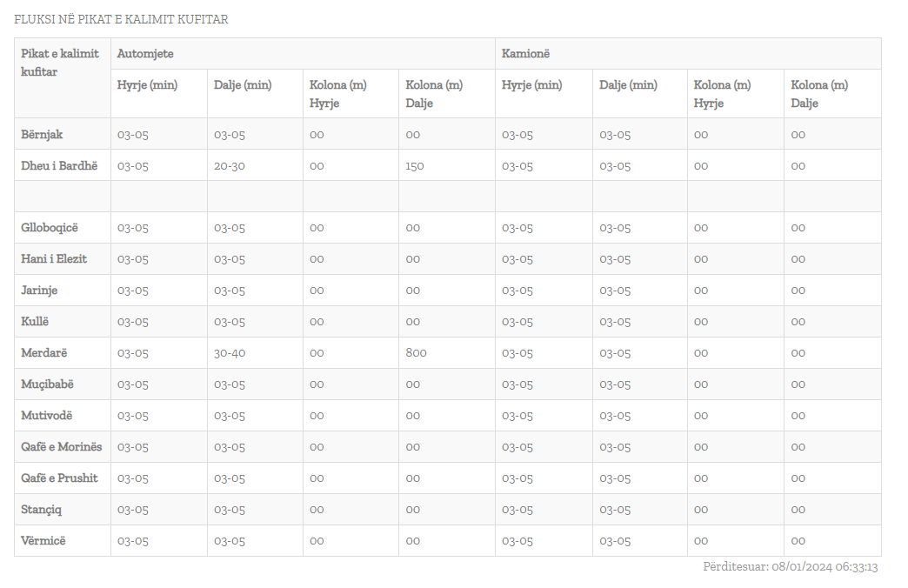Screen dimensions: 908x588
Task: Click the Qafë e Prushit row label
Action: 59,478
